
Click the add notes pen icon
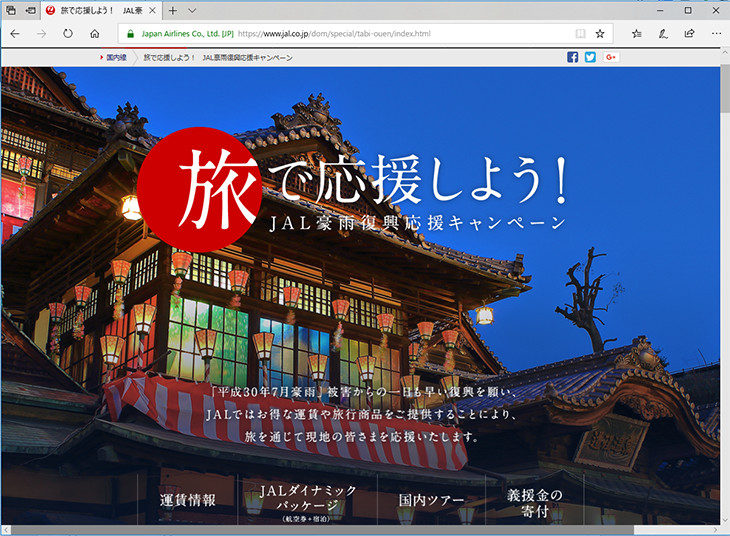(x=663, y=33)
